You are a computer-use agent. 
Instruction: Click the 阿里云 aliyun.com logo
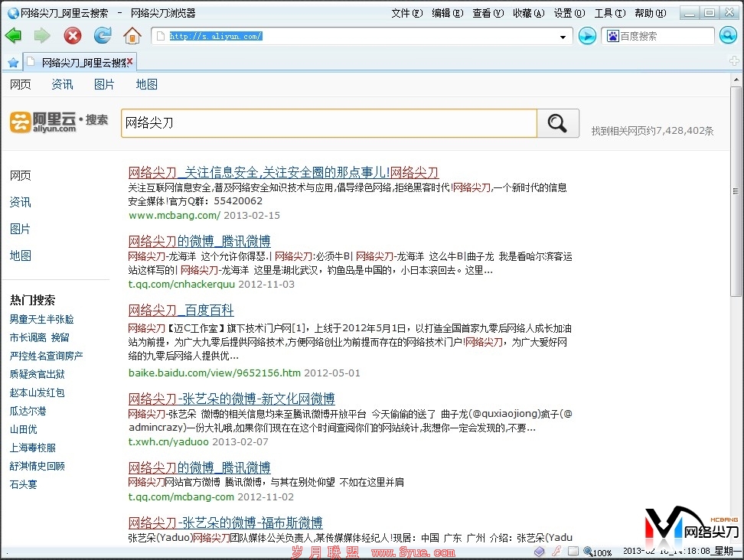point(58,122)
